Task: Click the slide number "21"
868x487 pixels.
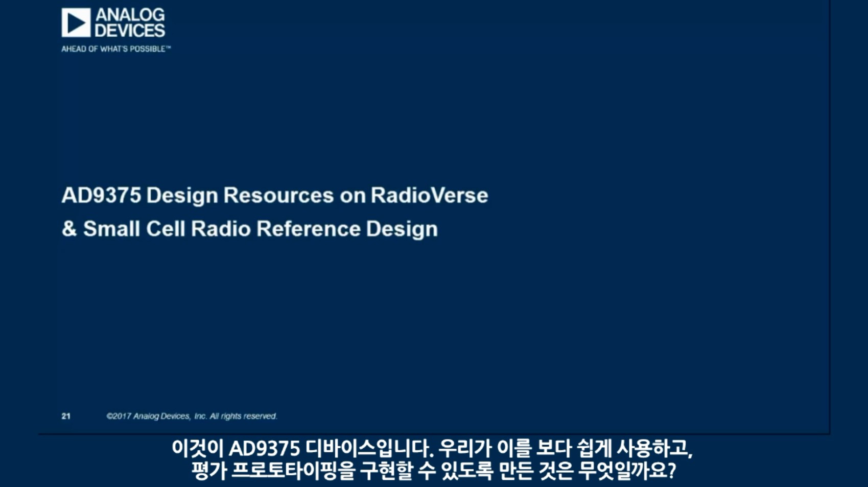Action: [x=66, y=416]
